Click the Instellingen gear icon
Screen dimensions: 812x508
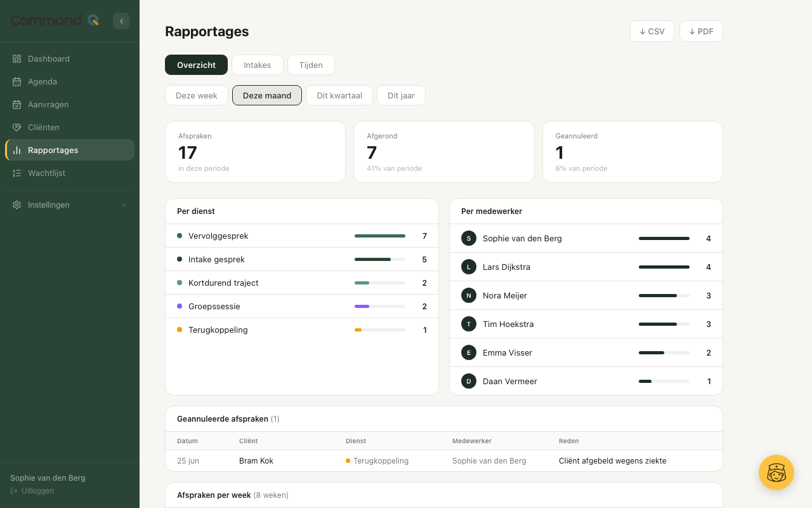tap(17, 204)
